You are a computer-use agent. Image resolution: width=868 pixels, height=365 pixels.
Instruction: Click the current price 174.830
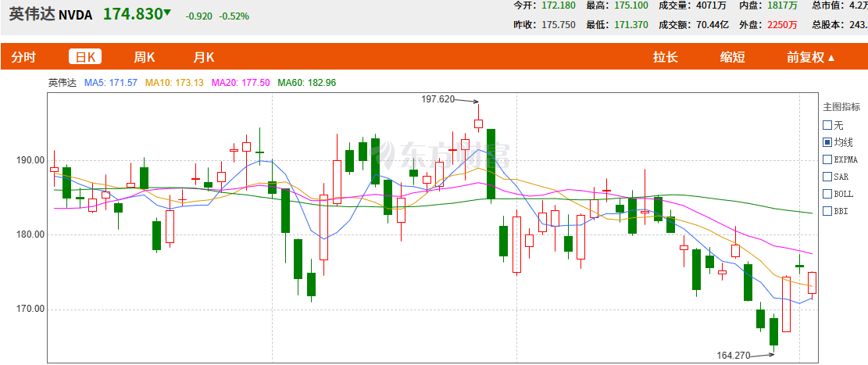(x=133, y=14)
